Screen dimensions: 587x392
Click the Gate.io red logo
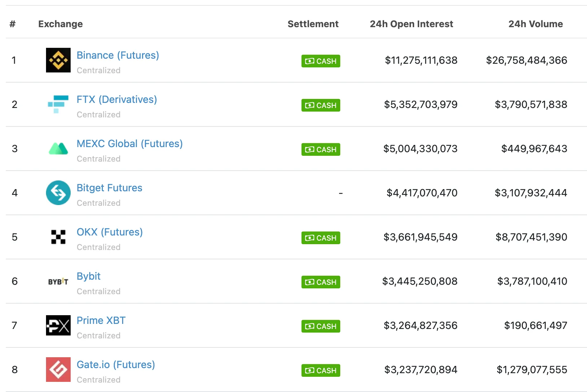click(x=58, y=370)
